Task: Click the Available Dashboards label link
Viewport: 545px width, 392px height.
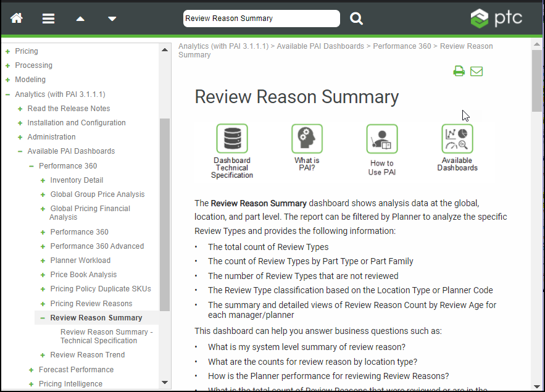Action: click(x=457, y=164)
